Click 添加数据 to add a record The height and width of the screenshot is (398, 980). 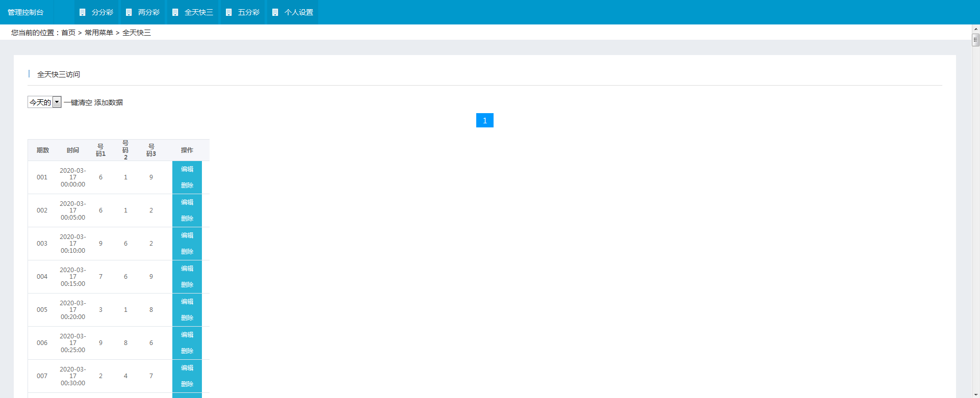(x=109, y=102)
